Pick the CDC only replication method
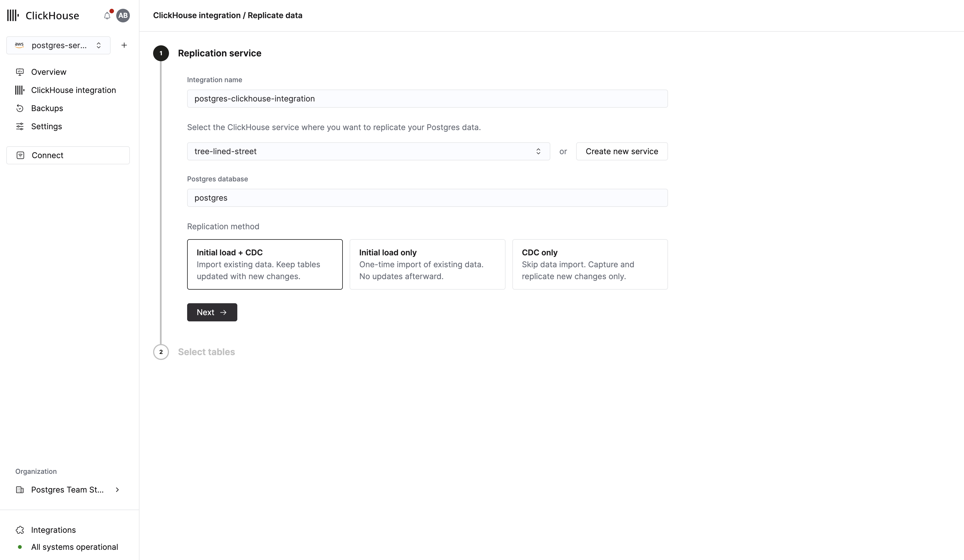964x560 pixels. (589, 264)
